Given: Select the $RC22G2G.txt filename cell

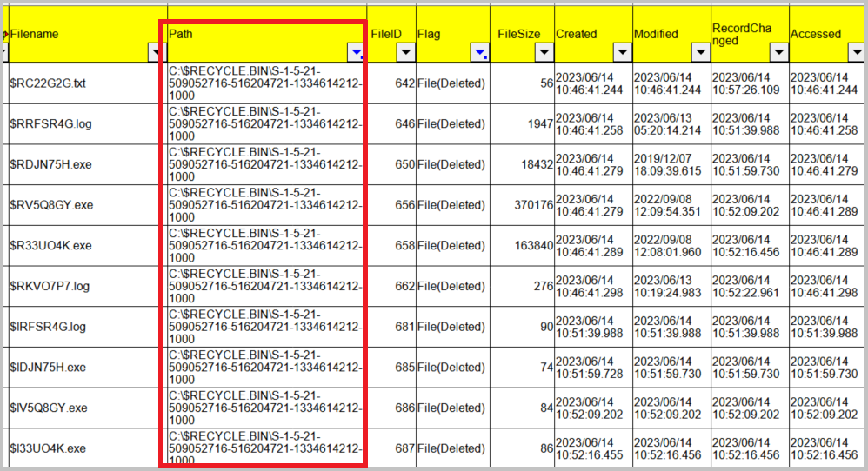Looking at the screenshot, I should click(x=88, y=83).
